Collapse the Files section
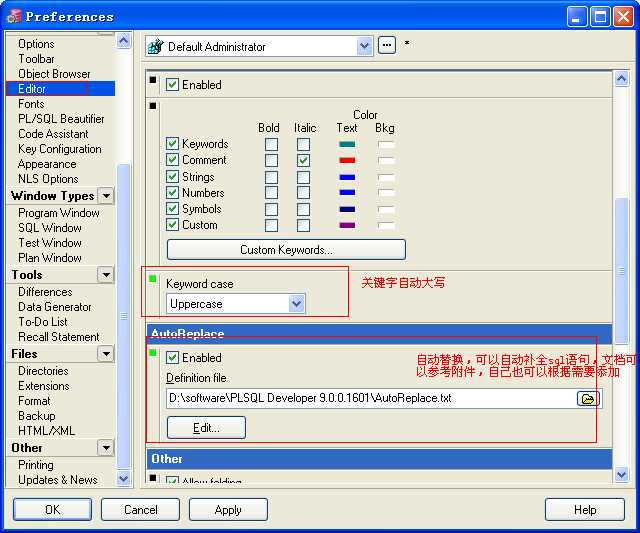 106,353
